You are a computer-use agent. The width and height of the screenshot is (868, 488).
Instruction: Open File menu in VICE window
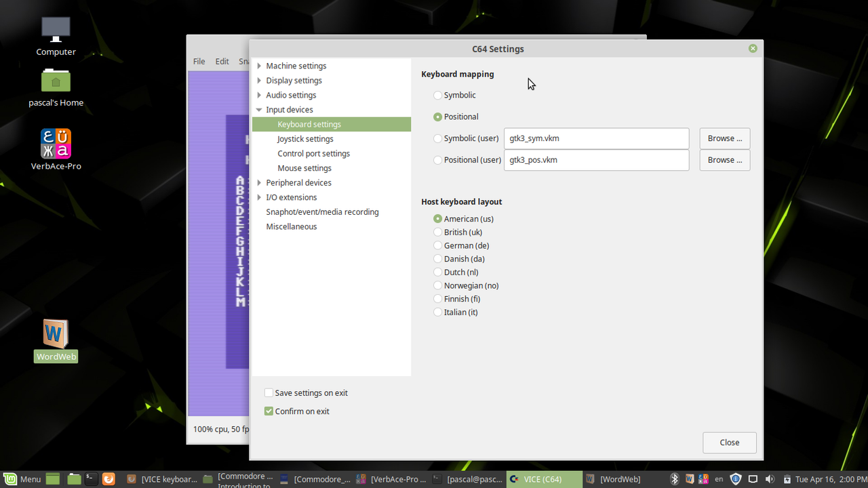click(x=199, y=61)
